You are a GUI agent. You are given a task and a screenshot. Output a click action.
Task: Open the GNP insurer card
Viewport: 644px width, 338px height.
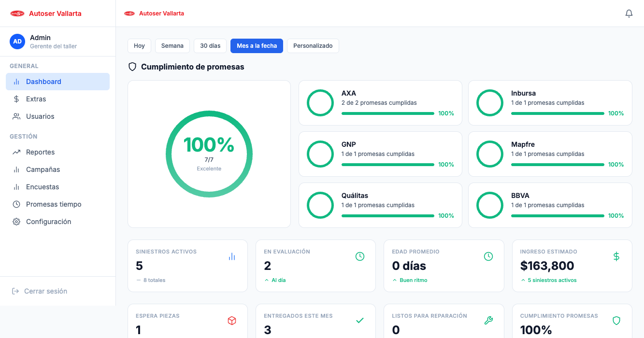point(380,154)
